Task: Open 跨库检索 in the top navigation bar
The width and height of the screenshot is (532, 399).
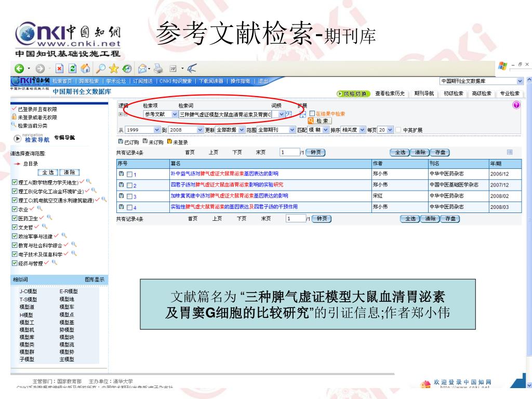Action: point(89,81)
